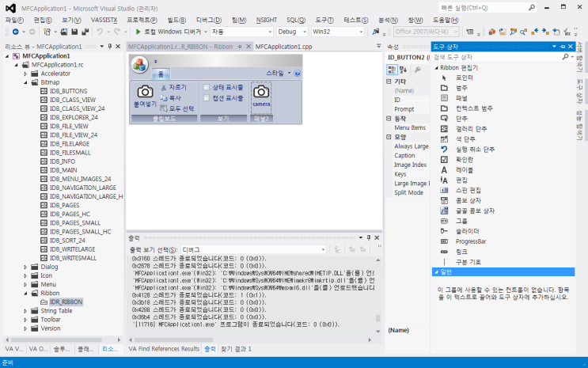Screen dimensions: 588x368
Task: Collapse the 모양 property group
Action: coord(389,137)
